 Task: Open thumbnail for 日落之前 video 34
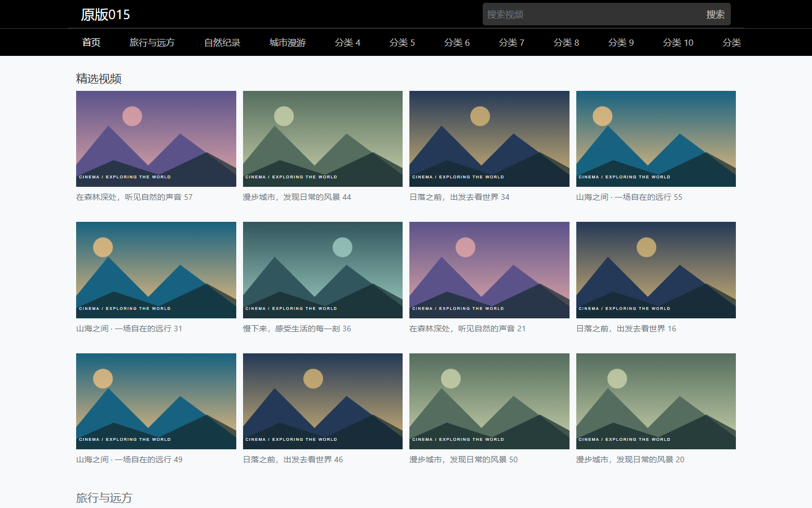(x=489, y=139)
